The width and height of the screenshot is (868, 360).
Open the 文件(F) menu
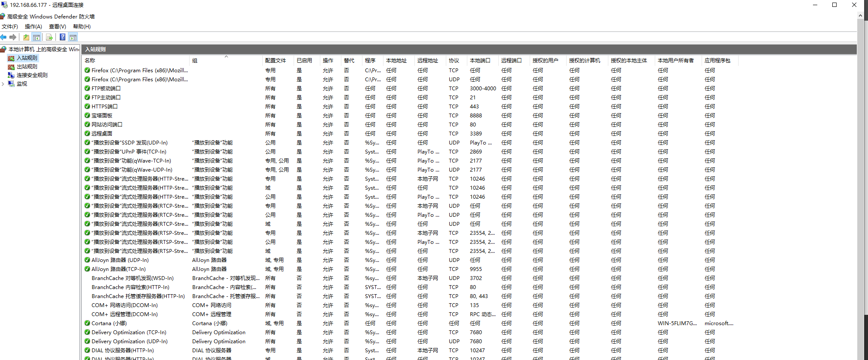pos(9,27)
